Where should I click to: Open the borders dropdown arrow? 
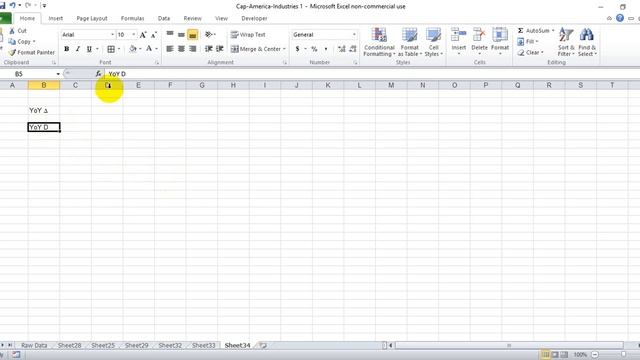[x=119, y=49]
